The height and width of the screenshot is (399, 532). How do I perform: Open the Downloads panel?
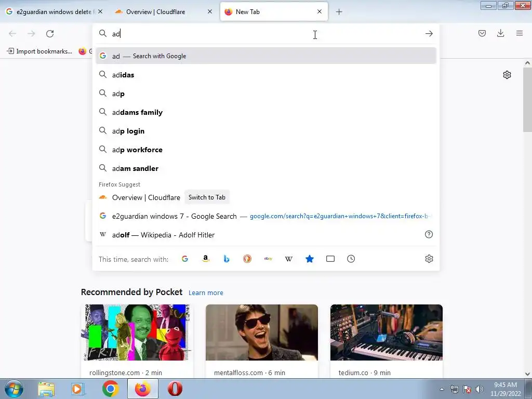(x=500, y=33)
